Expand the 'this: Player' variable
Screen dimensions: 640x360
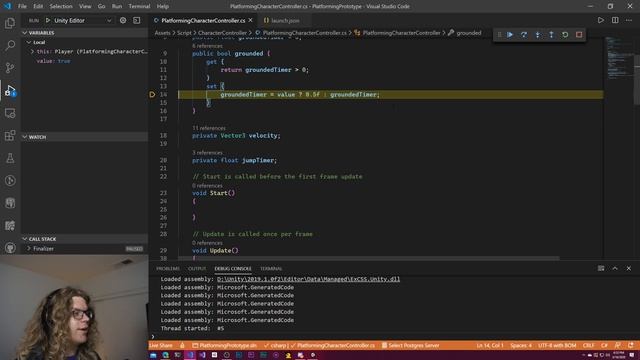pyautogui.click(x=32, y=51)
